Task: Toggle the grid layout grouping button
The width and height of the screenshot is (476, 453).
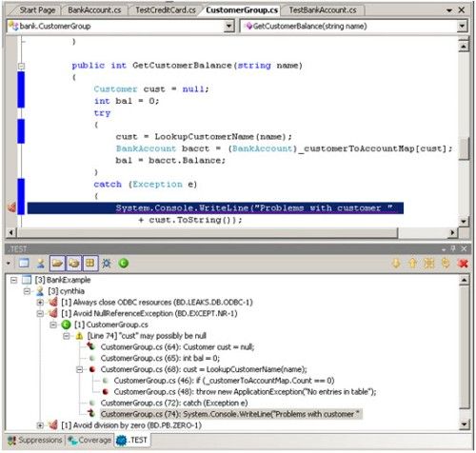Action: coord(90,264)
